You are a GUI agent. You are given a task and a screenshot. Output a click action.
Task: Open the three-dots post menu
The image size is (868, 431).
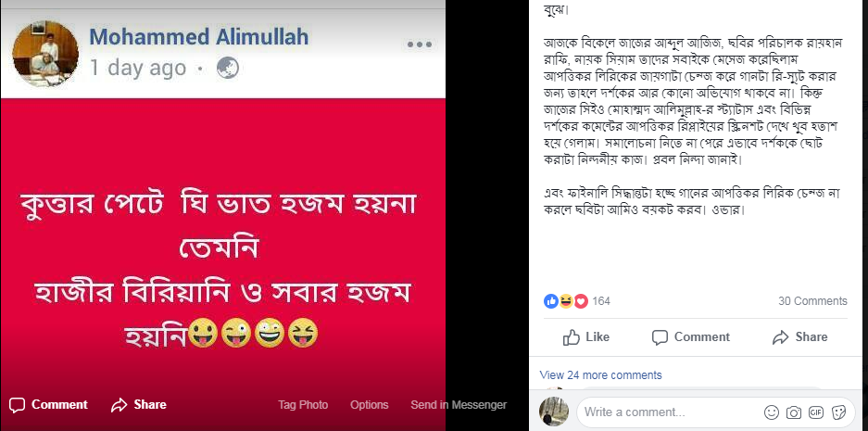pyautogui.click(x=419, y=44)
